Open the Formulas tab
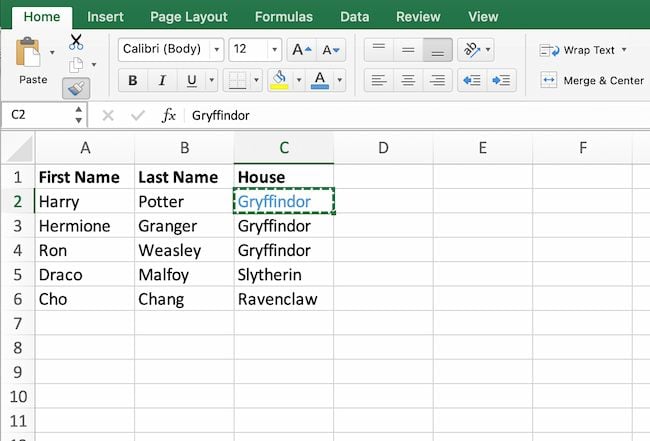Viewport: 650px width, 441px height. coord(283,16)
